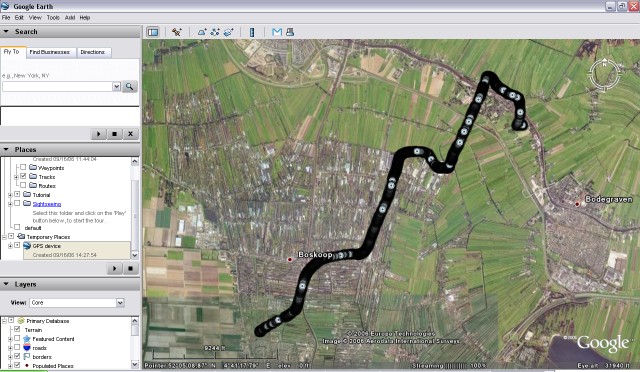Toggle the sidebar visibility toolbar icon

point(153,32)
